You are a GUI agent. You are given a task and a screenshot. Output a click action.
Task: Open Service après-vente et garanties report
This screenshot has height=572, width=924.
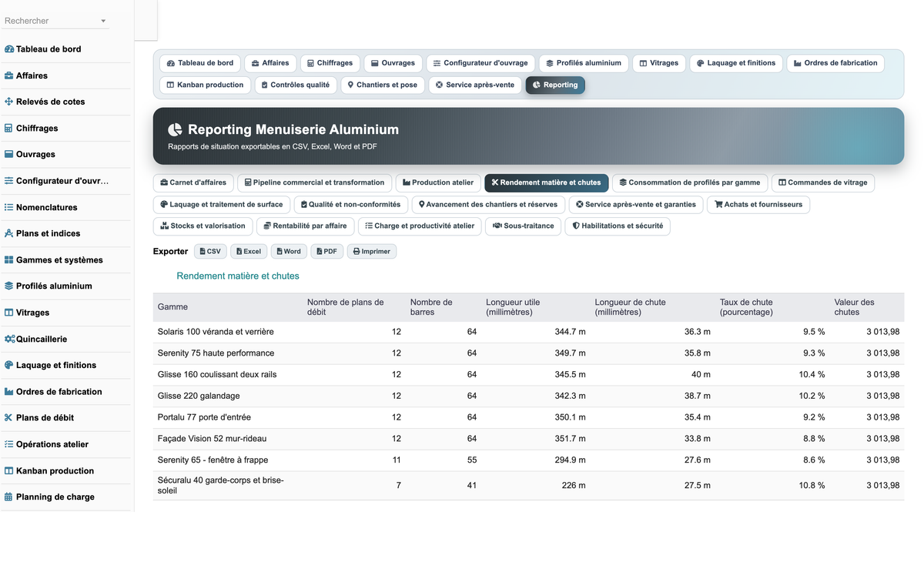636,204
